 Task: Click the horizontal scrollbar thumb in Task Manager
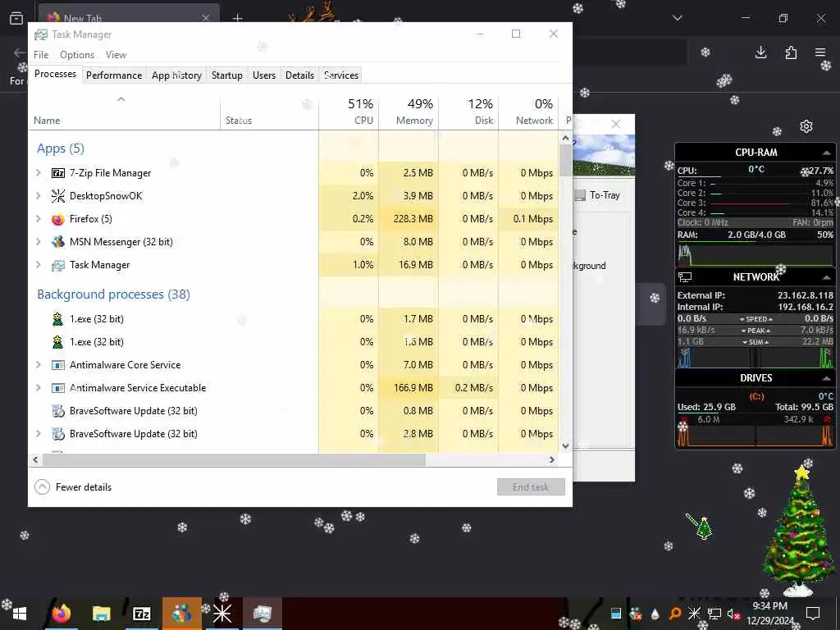234,459
